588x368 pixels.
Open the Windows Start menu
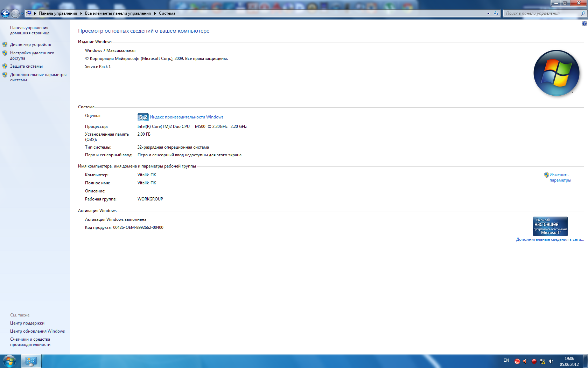9,361
